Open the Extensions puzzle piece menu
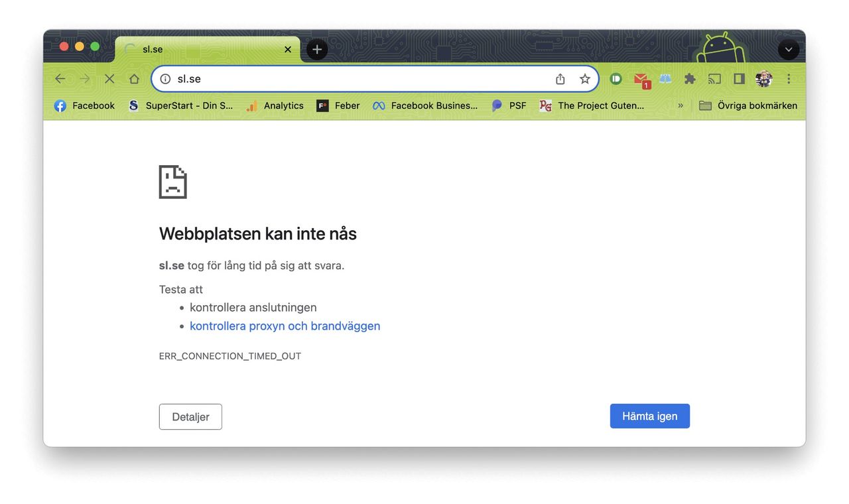Screen dimensions: 849x504 [689, 78]
